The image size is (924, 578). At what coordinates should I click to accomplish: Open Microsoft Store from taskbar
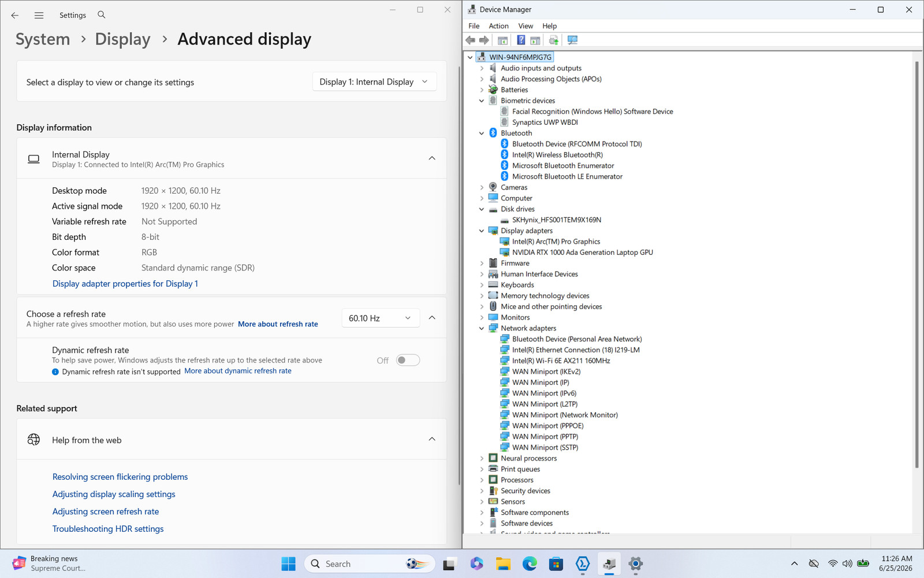point(556,564)
